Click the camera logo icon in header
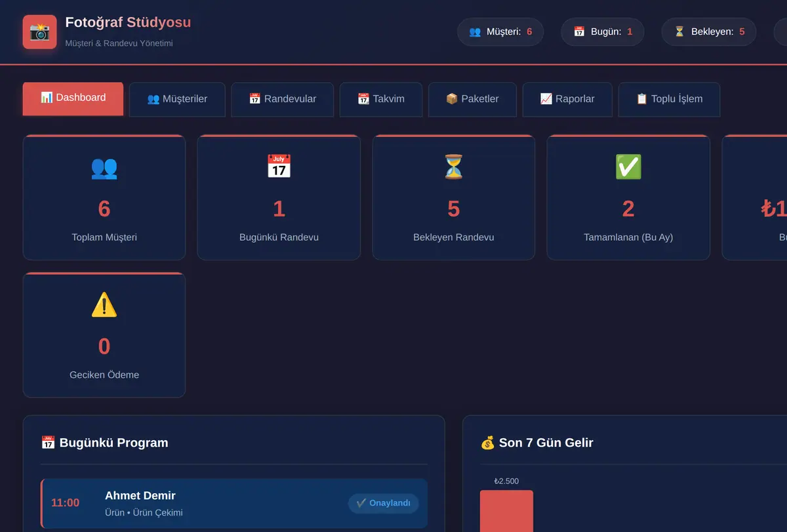The image size is (787, 532). pyautogui.click(x=39, y=31)
